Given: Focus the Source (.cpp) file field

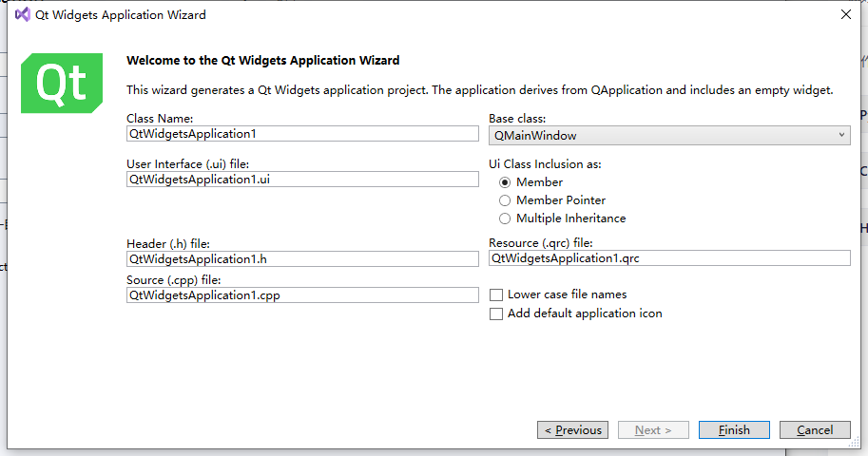Looking at the screenshot, I should (302, 294).
